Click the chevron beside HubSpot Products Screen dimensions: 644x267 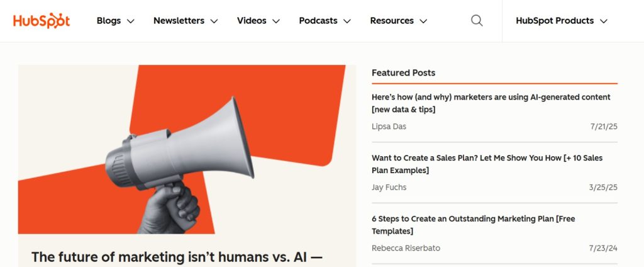coord(604,21)
